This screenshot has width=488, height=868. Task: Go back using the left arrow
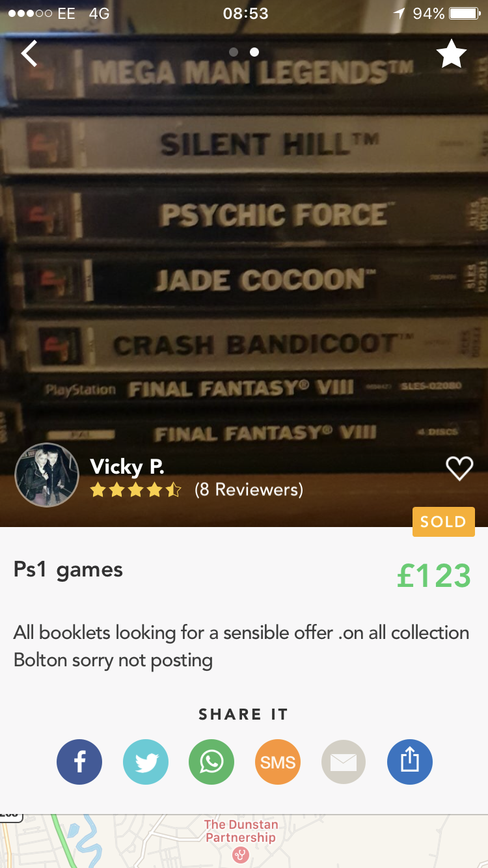click(x=29, y=53)
